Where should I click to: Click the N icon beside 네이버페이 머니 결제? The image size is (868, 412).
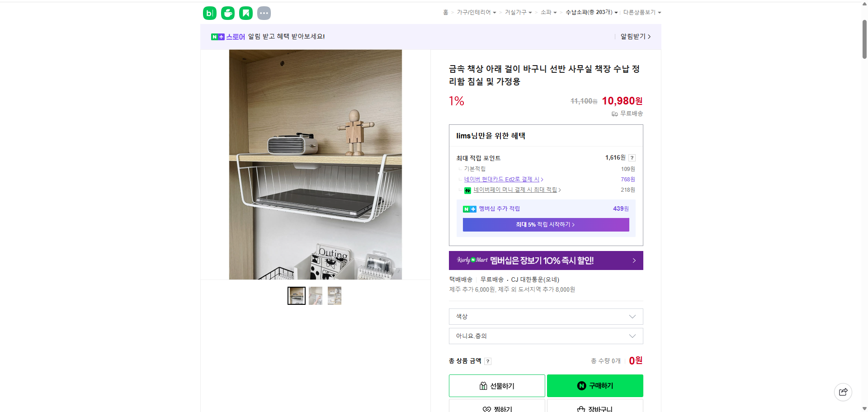(x=468, y=190)
